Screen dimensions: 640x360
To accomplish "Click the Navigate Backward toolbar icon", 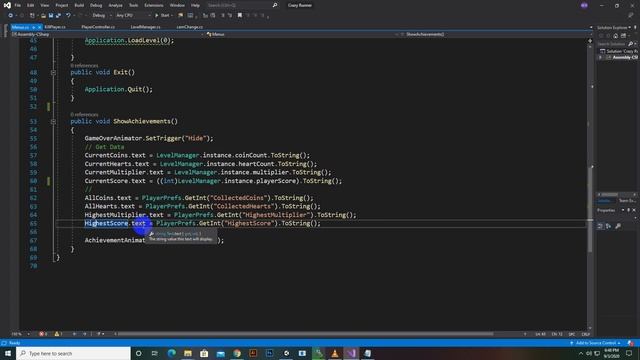I will 10,16.
